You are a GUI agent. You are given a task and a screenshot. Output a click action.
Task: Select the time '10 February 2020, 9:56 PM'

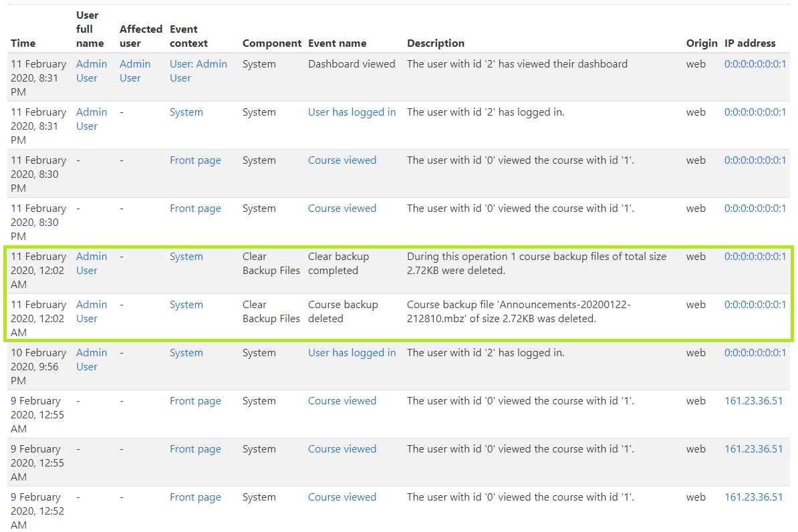point(39,366)
